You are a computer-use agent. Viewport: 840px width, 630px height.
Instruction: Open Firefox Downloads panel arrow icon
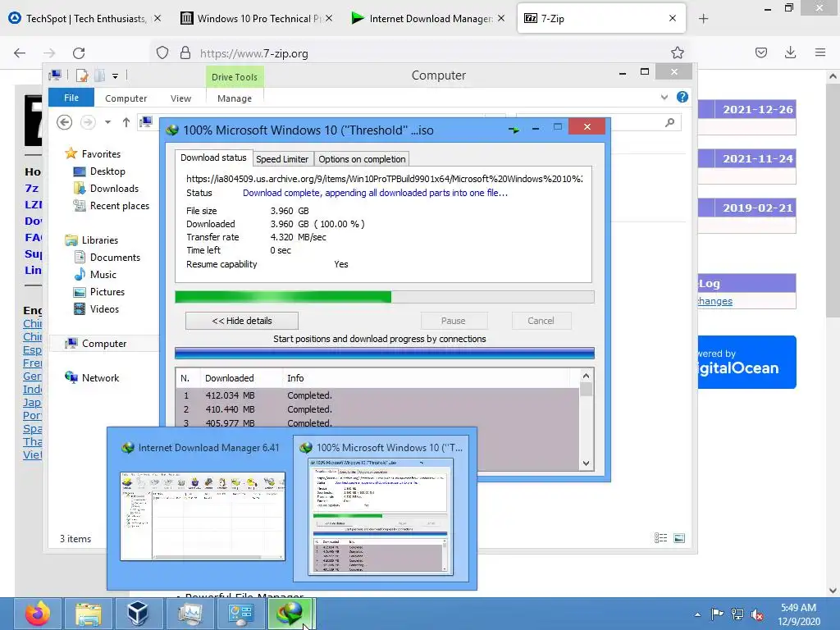(x=790, y=52)
